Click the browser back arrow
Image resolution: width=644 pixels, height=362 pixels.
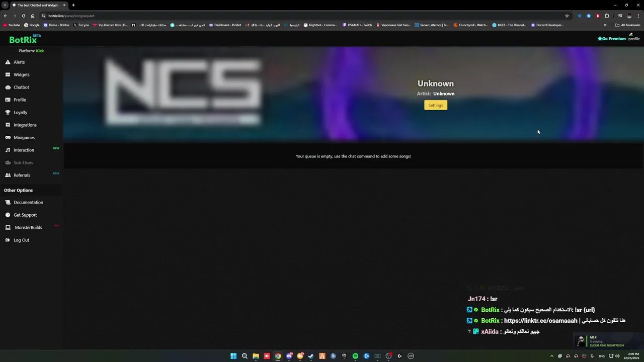6,16
